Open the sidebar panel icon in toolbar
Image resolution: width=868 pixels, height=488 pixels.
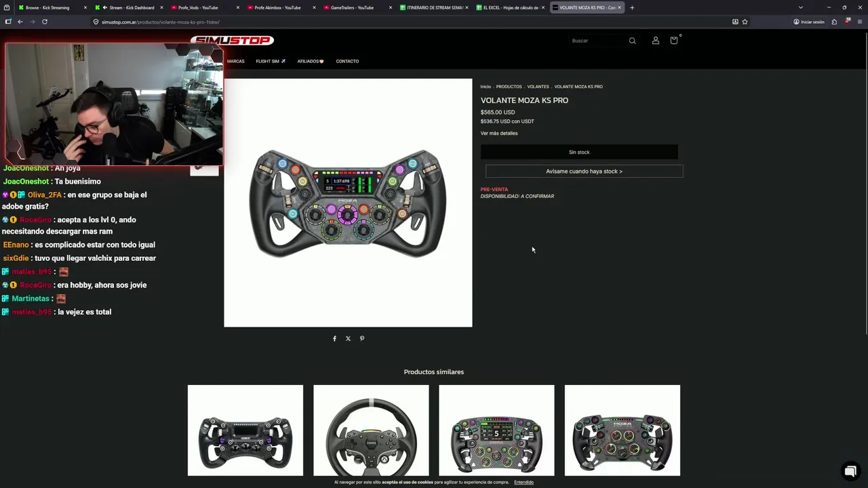click(x=8, y=22)
